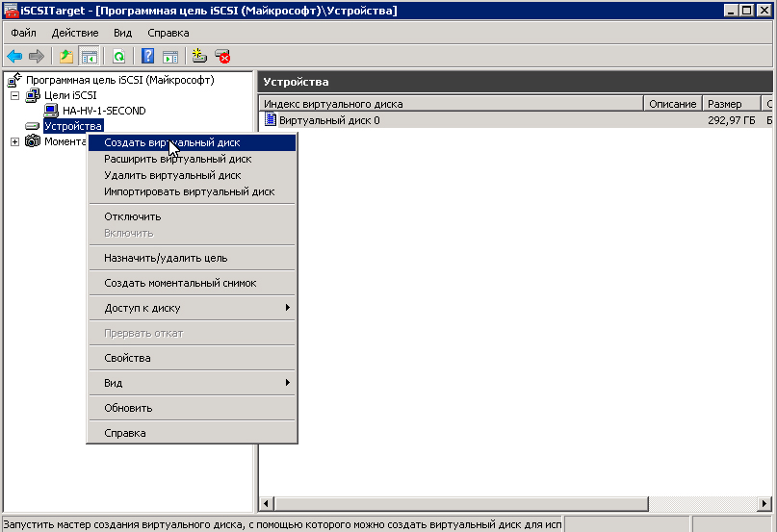The height and width of the screenshot is (532, 777).
Task: Choose Назначить/удалить цель
Action: coord(193,258)
